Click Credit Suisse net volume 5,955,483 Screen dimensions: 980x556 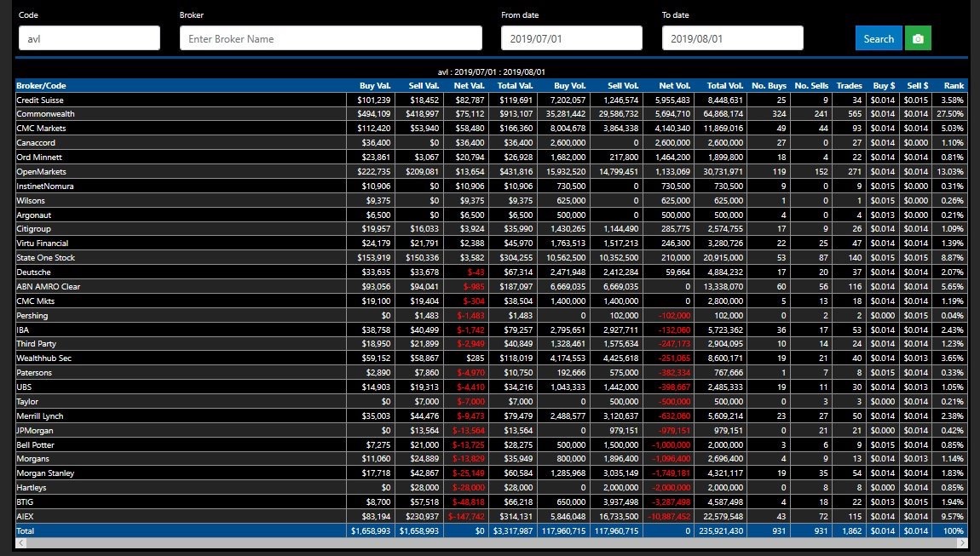(x=672, y=100)
